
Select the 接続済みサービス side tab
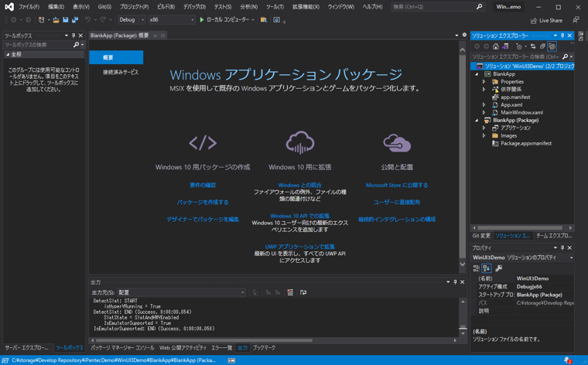(x=121, y=73)
